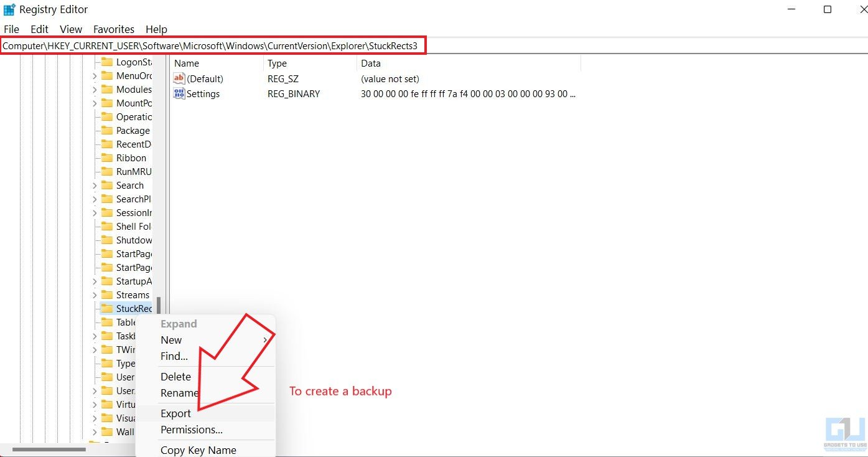Click the StartupA folder icon
The height and width of the screenshot is (457, 868).
click(x=107, y=281)
